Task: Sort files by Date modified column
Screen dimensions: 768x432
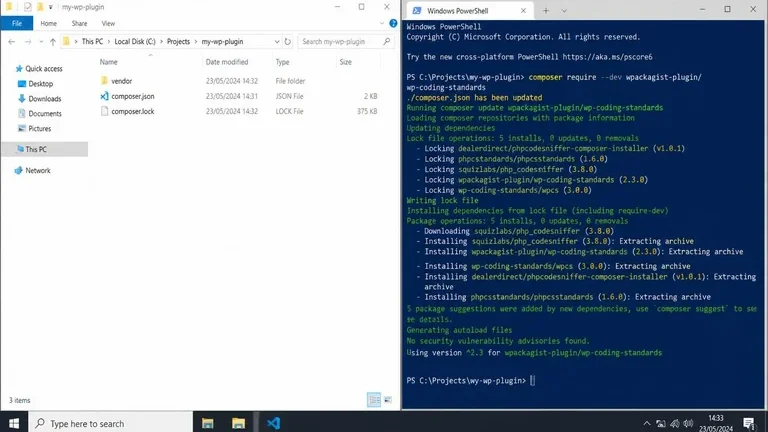Action: click(227, 62)
